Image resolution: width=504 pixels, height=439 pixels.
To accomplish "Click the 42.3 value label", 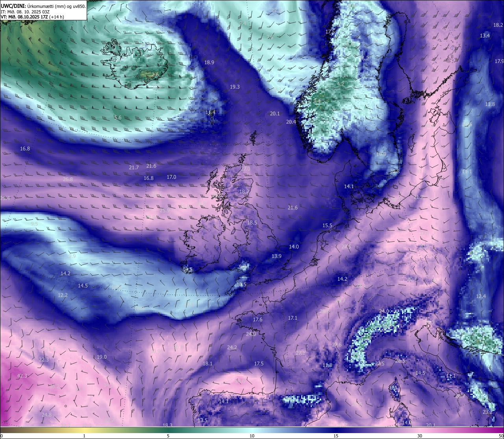I will coord(22,376).
